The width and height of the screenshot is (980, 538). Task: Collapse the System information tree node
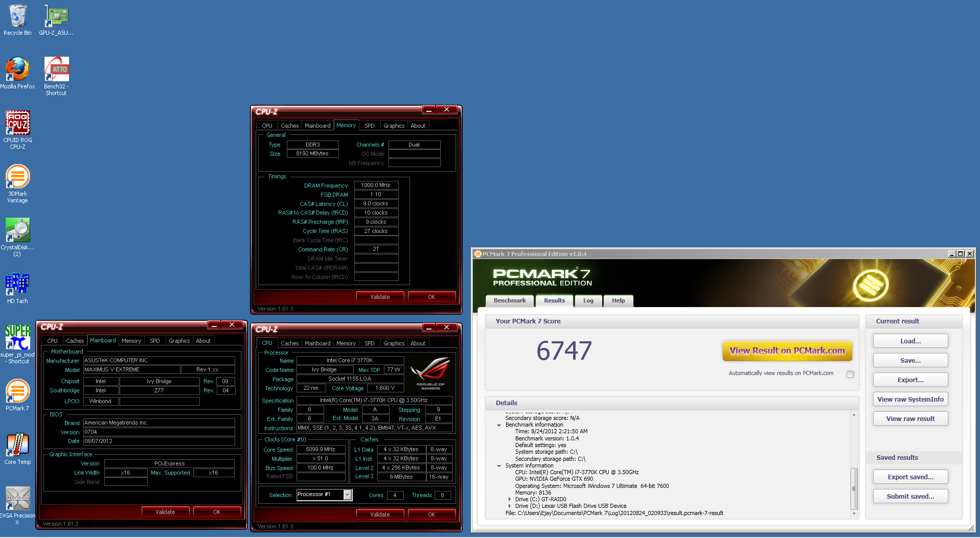(x=499, y=466)
